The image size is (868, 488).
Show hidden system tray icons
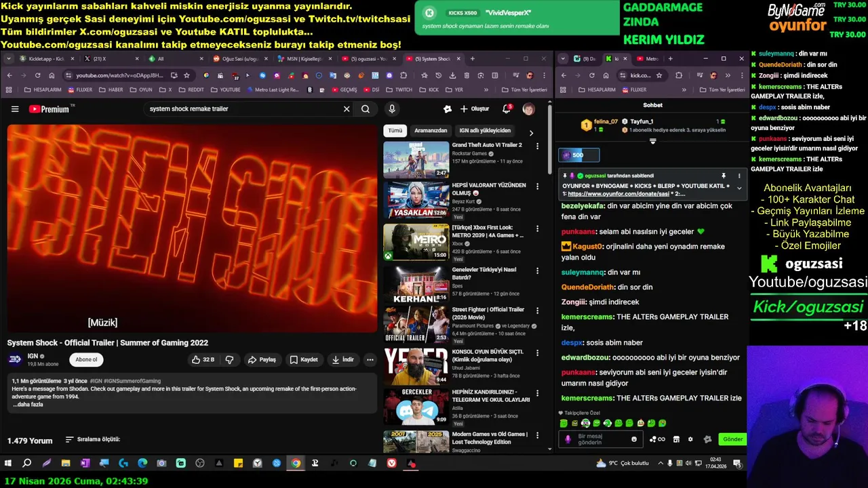pyautogui.click(x=660, y=464)
